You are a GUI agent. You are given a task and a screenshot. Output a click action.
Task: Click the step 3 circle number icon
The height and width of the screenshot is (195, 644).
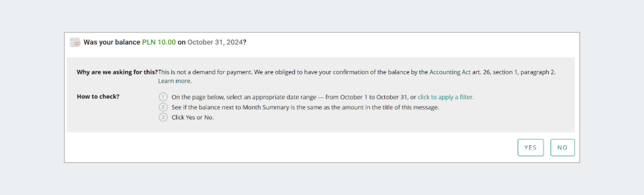[163, 117]
